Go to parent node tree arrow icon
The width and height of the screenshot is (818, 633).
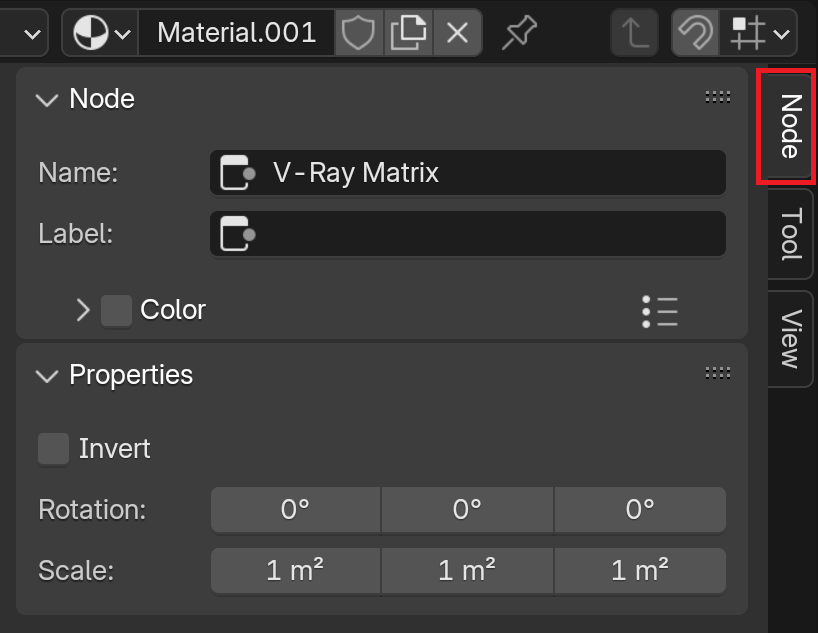[634, 32]
